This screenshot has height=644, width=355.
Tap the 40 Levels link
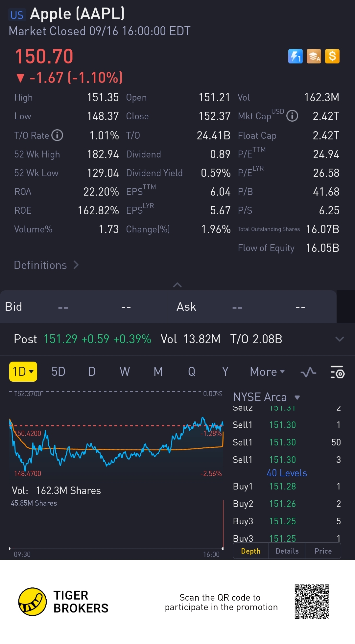pyautogui.click(x=287, y=473)
